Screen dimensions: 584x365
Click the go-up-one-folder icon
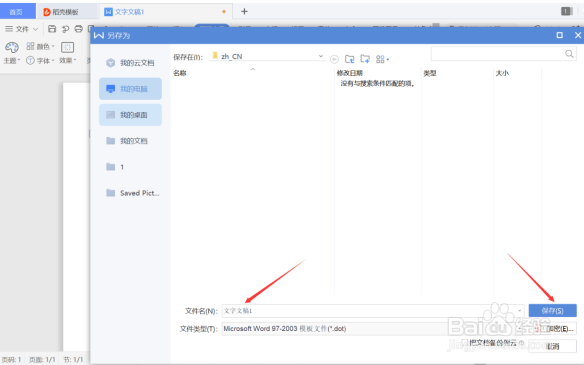349,59
